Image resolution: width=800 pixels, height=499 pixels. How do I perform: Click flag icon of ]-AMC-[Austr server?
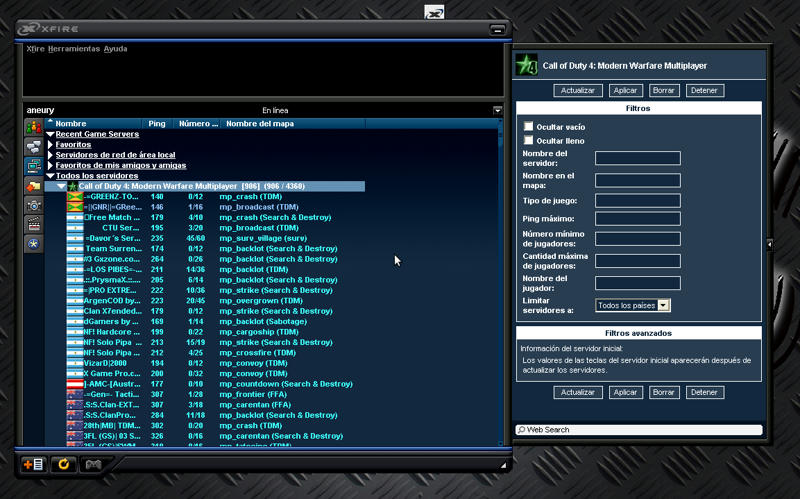point(75,384)
